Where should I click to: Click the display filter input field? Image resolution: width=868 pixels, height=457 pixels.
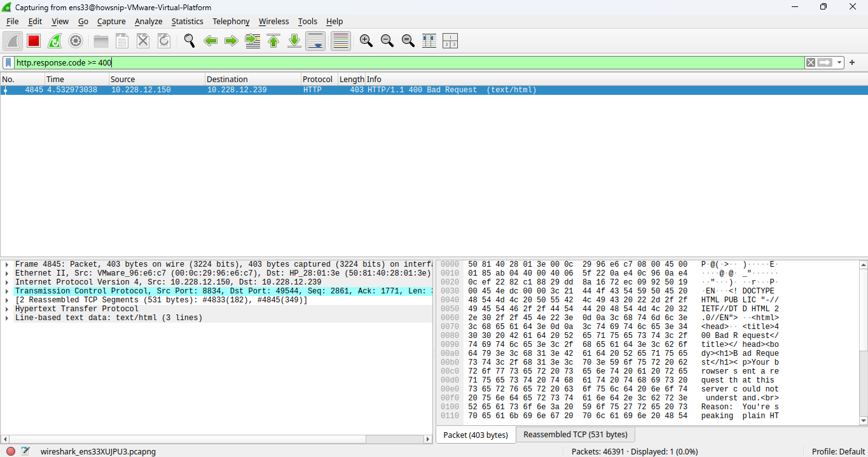(410, 62)
